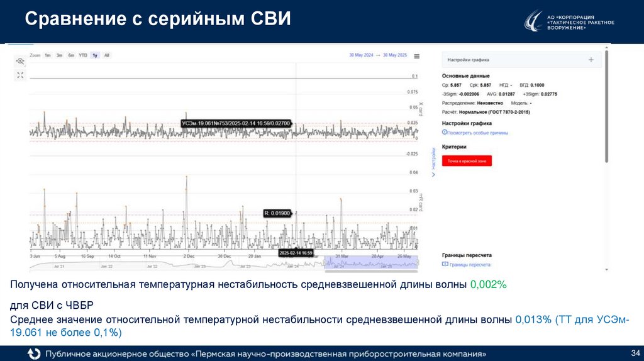The width and height of the screenshot is (644, 361).
Task: Click the end date 30 May 2025
Action: click(395, 55)
